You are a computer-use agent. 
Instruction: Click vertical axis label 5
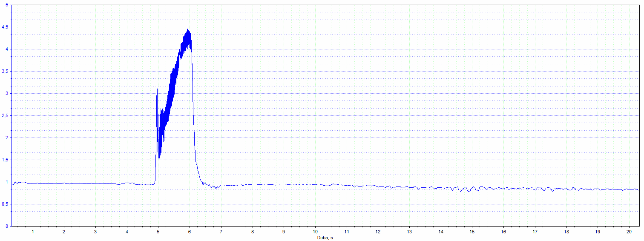[x=6, y=5]
